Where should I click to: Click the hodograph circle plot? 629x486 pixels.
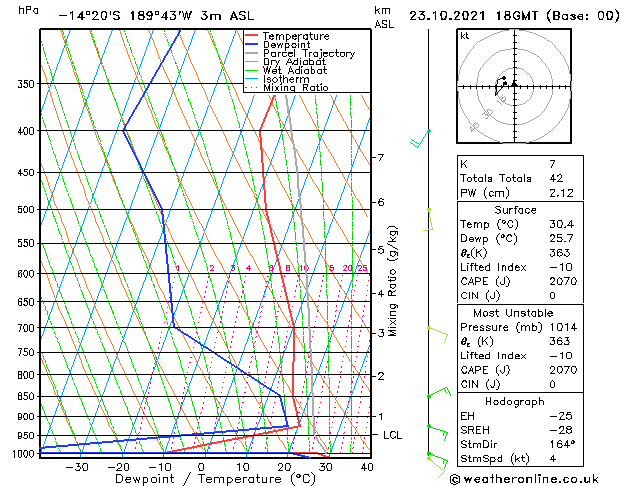tap(513, 85)
